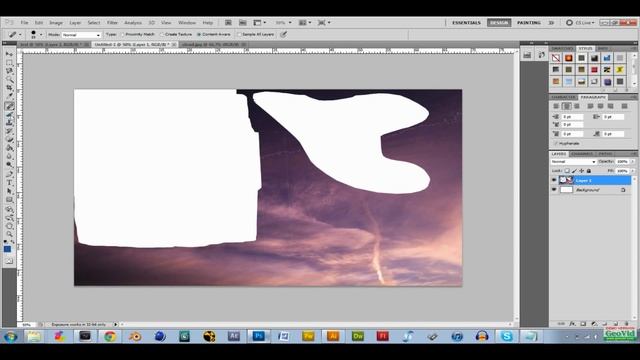Launch Bridge from the application bar
The width and height of the screenshot is (640, 360).
click(229, 23)
